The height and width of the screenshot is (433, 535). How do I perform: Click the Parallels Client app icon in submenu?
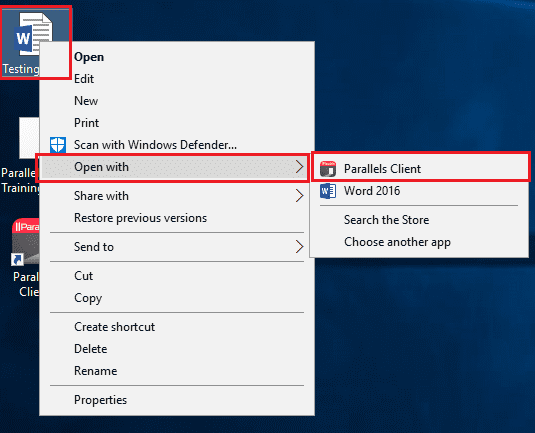coord(328,169)
